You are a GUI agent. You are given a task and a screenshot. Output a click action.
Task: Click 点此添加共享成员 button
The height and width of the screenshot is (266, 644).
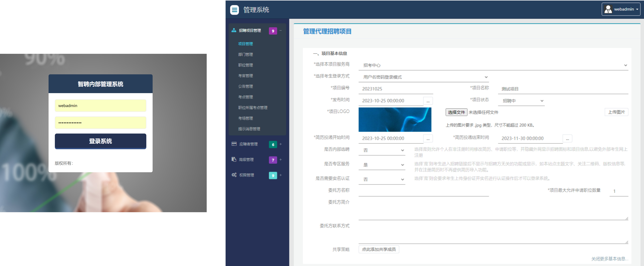(379, 249)
